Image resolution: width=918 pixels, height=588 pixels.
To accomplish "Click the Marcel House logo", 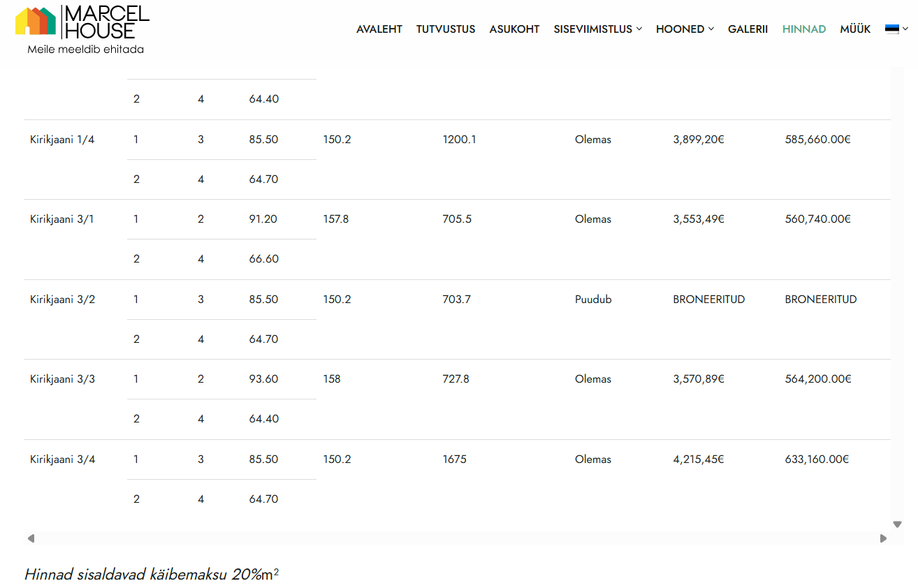I will click(x=82, y=22).
